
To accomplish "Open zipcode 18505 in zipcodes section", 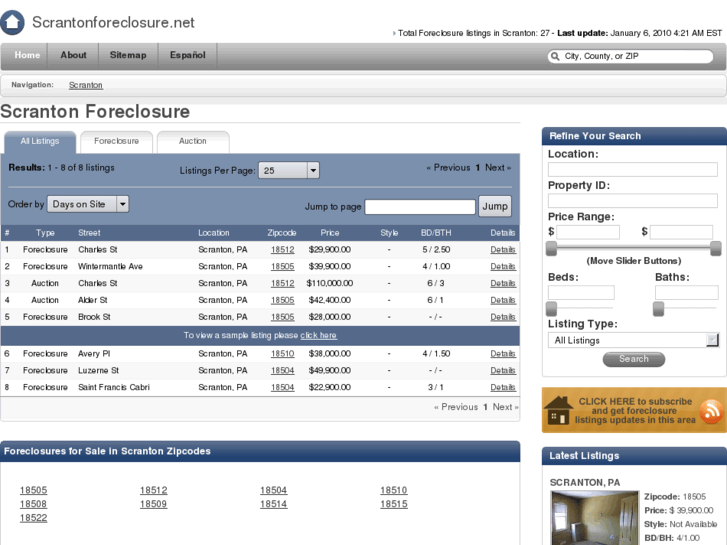I will 33,490.
